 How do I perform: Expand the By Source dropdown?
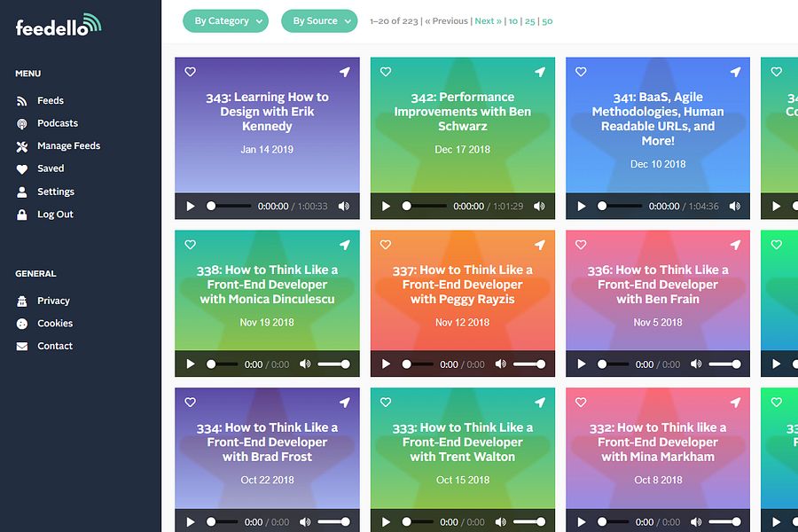coord(319,21)
